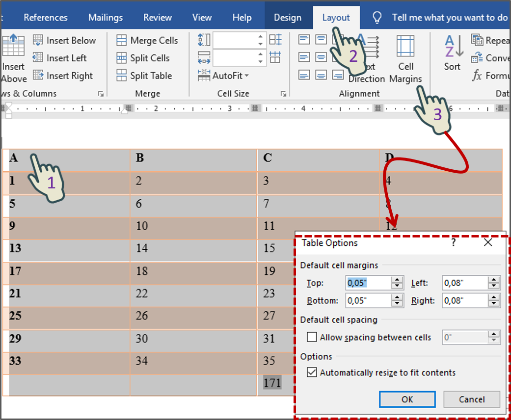Screen dimensions: 511x420
Task: Select the Align Bottom Right alignment icon
Action: click(x=338, y=75)
